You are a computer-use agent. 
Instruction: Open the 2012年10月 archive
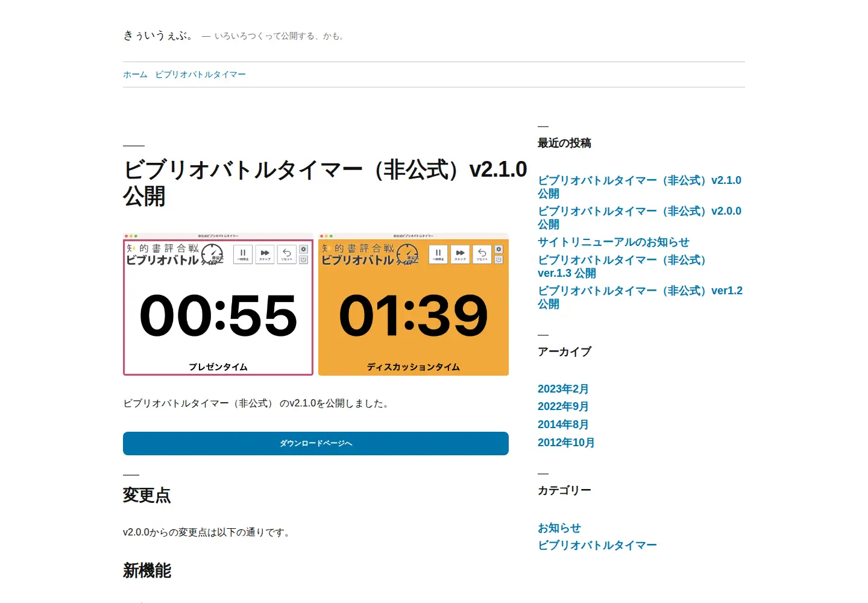566,443
